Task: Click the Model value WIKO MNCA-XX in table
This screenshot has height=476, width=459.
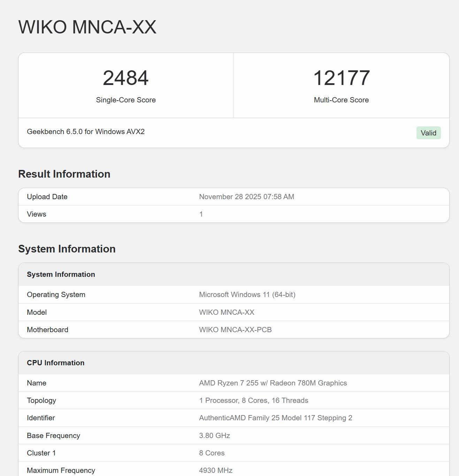Action: coord(227,312)
